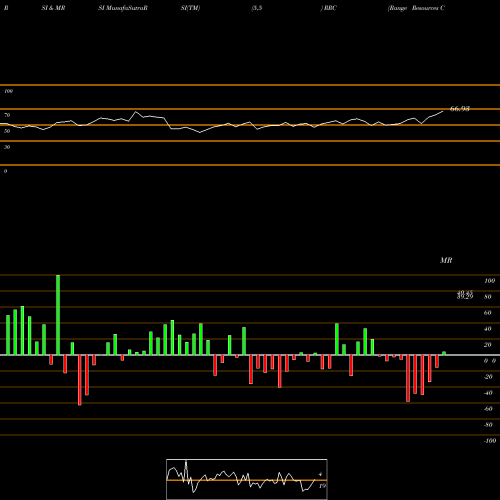
Task: Click the overlapping 40.45 MR value label
Action: pyautogui.click(x=465, y=293)
